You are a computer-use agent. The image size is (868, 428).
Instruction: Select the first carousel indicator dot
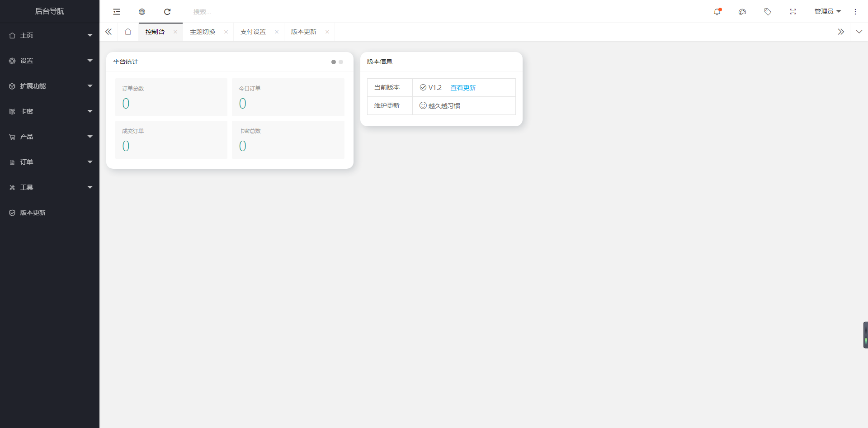pyautogui.click(x=334, y=62)
